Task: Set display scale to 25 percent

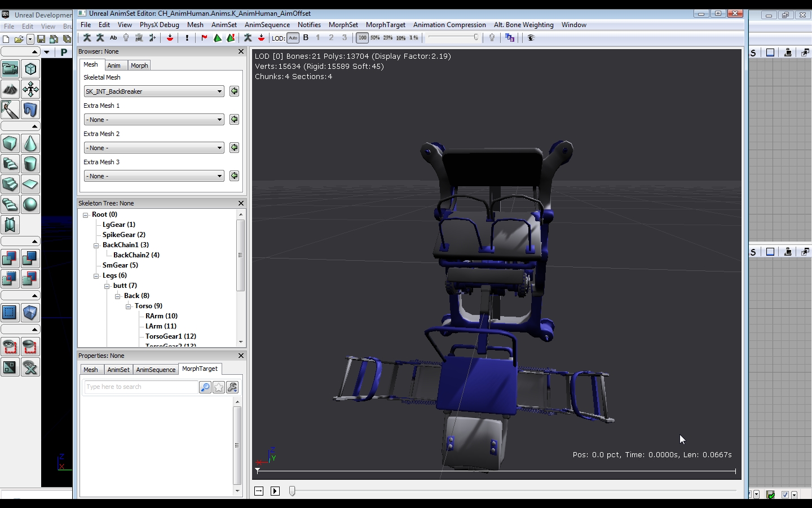Action: pyautogui.click(x=388, y=38)
